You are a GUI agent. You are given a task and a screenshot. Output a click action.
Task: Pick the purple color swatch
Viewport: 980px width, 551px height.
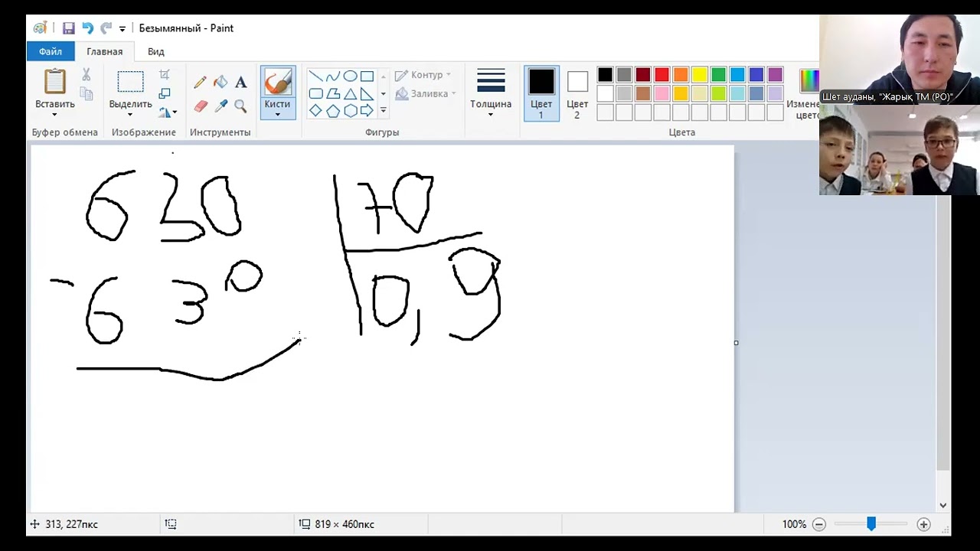[x=775, y=75]
